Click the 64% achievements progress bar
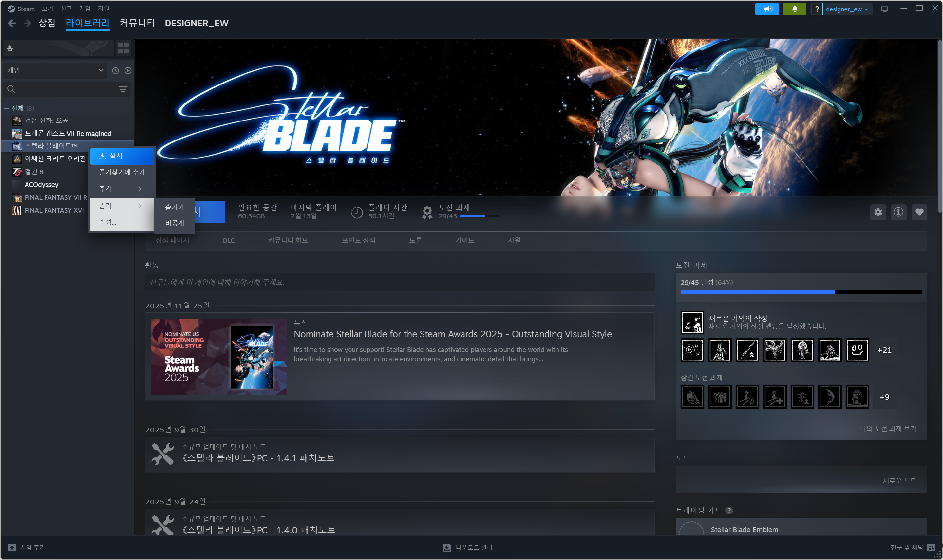The height and width of the screenshot is (560, 943). (x=801, y=292)
